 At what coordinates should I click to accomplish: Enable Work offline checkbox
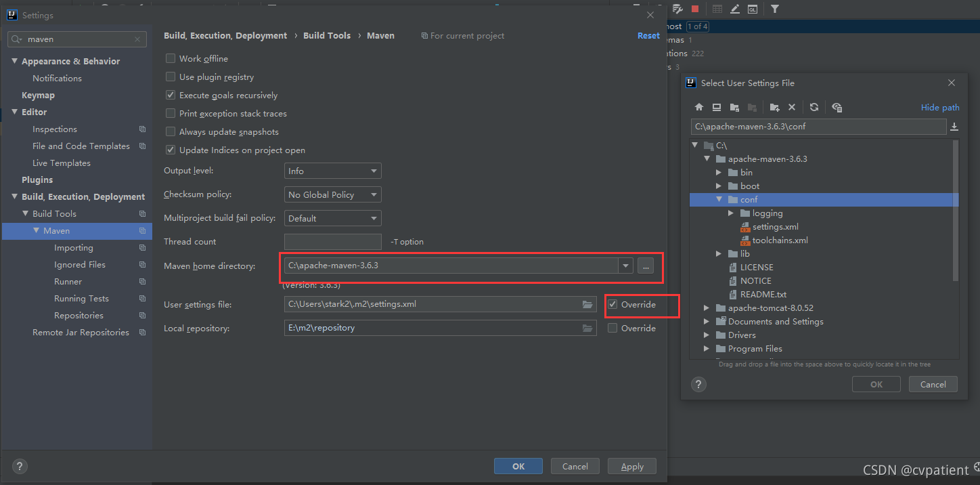[171, 58]
